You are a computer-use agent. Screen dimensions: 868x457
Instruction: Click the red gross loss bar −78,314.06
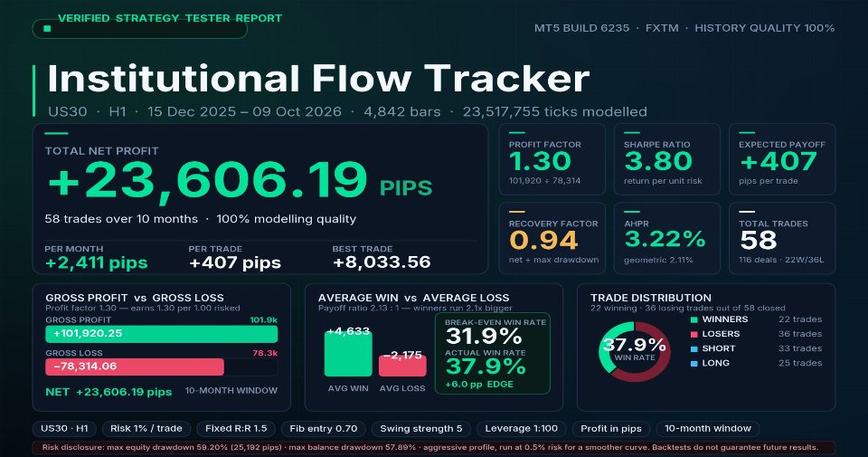click(x=135, y=367)
